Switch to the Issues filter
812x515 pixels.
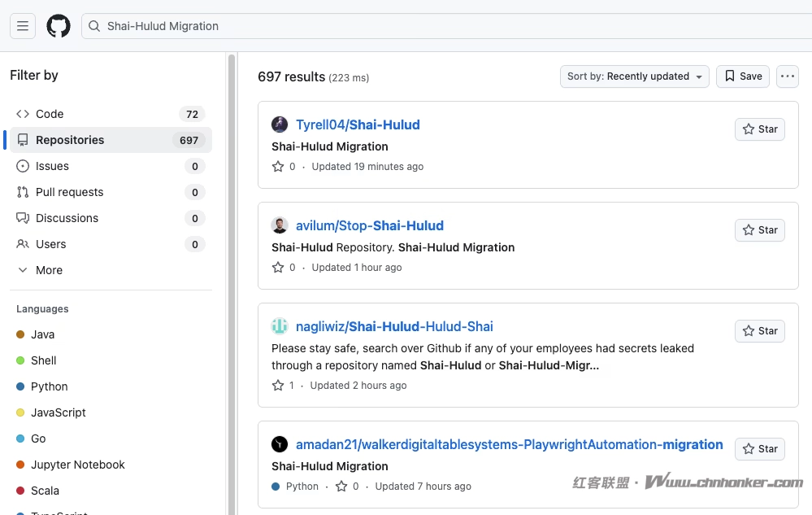pyautogui.click(x=52, y=166)
